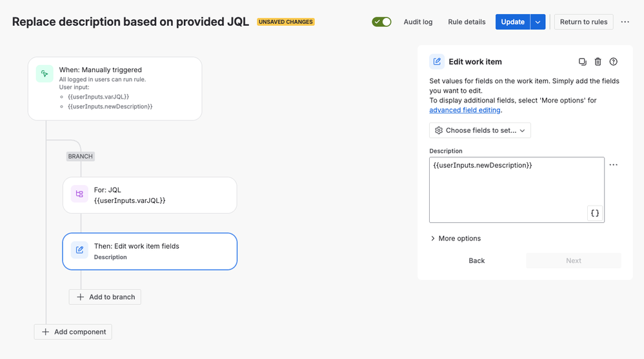Click the Edit work item panel header icon
The image size is (644, 359).
click(x=437, y=61)
